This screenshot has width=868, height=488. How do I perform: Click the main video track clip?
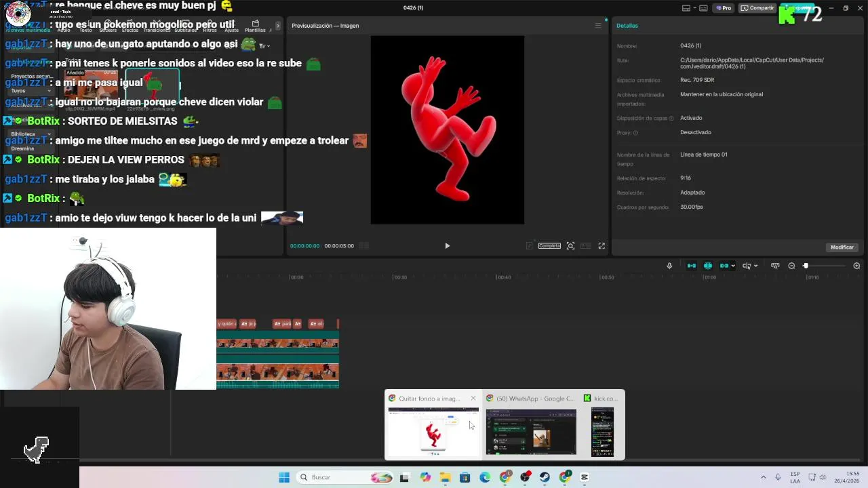click(277, 344)
